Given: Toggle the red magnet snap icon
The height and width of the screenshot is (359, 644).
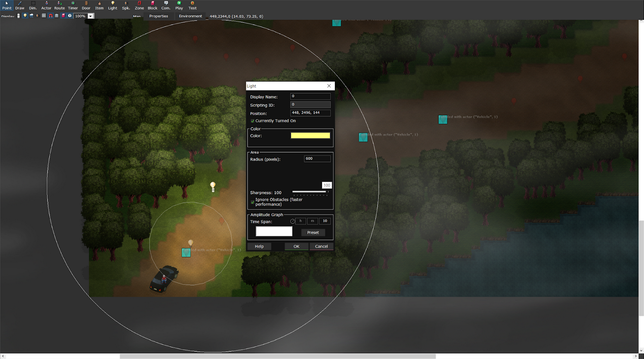Looking at the screenshot, I should (x=50, y=16).
